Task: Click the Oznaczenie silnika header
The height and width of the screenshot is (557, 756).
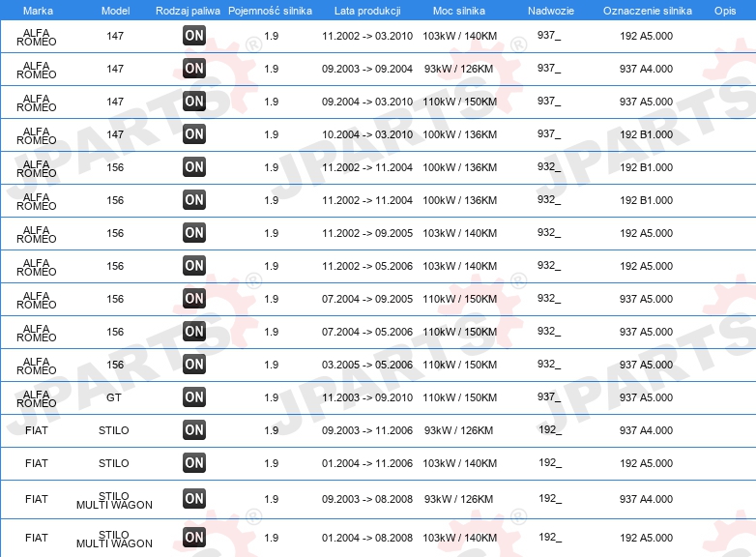Action: [x=648, y=11]
